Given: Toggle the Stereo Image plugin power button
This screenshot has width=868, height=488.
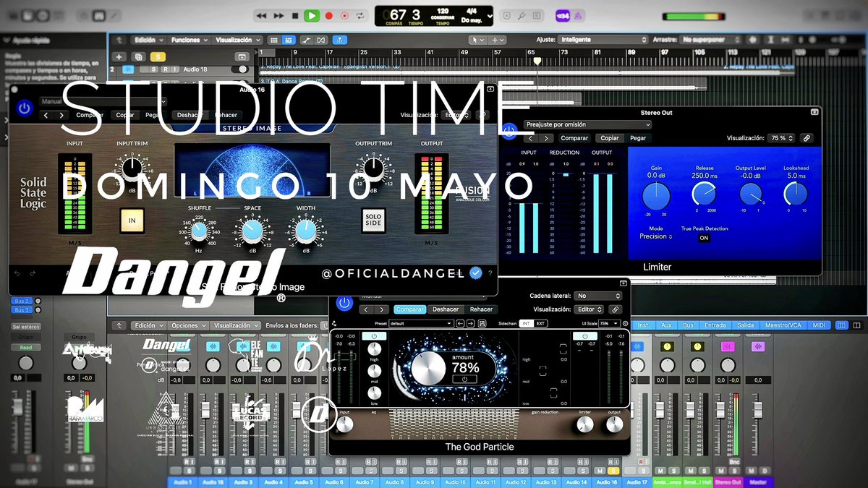Looking at the screenshot, I should [25, 108].
